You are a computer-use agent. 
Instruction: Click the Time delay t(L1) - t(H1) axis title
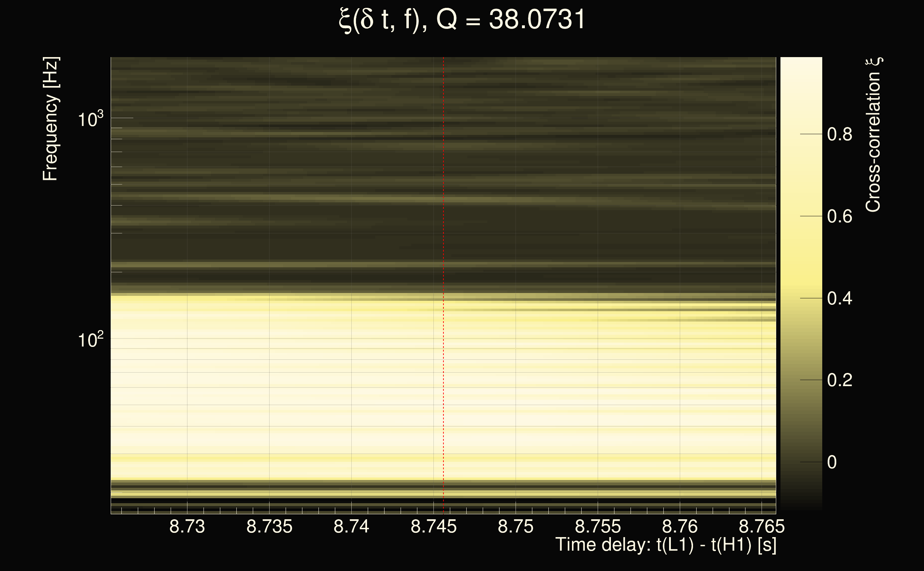point(666,545)
